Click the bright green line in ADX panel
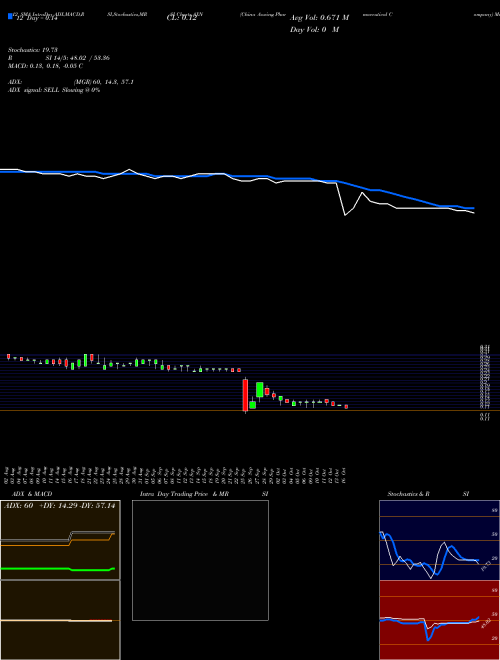 pyautogui.click(x=58, y=569)
